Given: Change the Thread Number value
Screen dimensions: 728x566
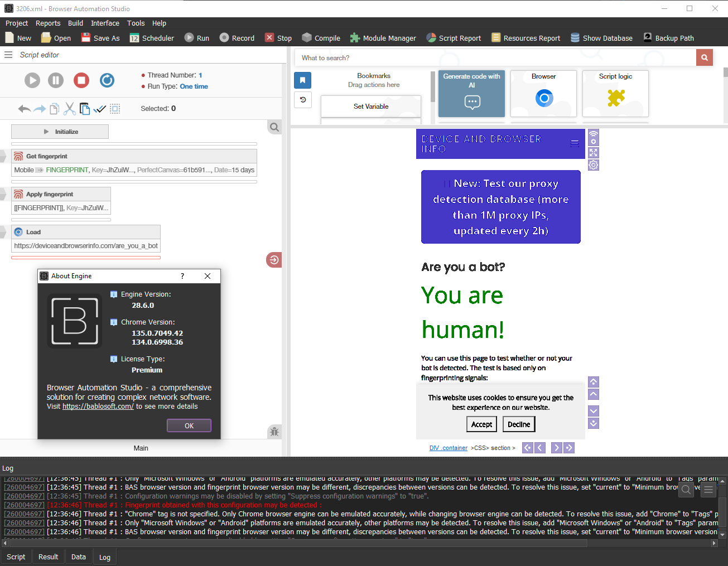Looking at the screenshot, I should [x=200, y=75].
